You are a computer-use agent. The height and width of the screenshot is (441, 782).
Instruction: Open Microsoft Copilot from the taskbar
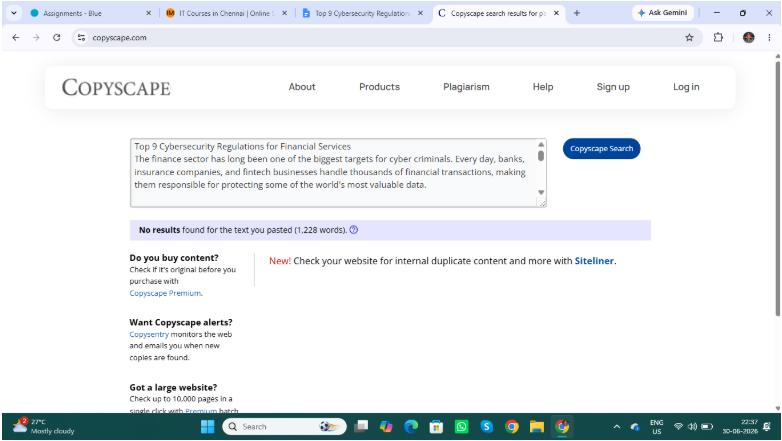[386, 427]
